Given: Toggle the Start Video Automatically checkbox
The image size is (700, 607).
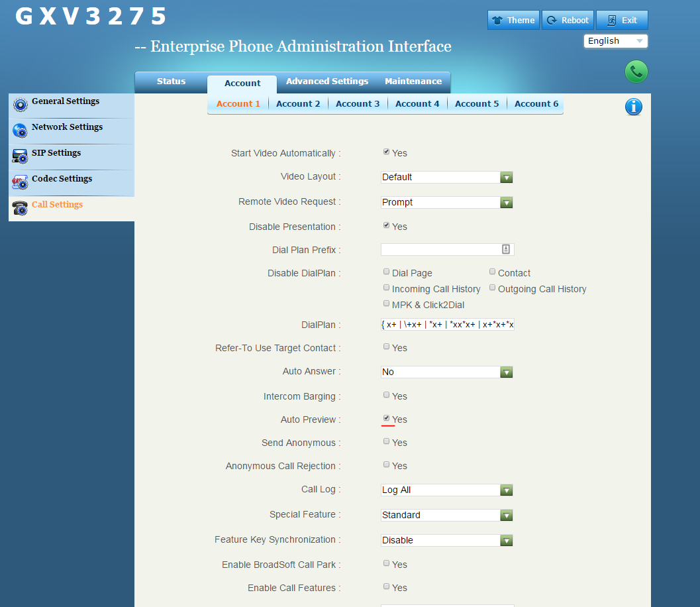Looking at the screenshot, I should point(386,152).
